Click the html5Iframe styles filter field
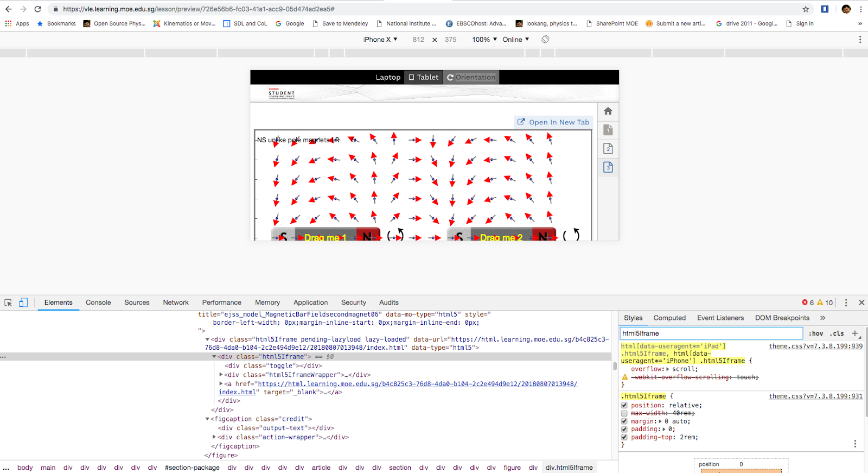The width and height of the screenshot is (868, 473). tap(711, 333)
